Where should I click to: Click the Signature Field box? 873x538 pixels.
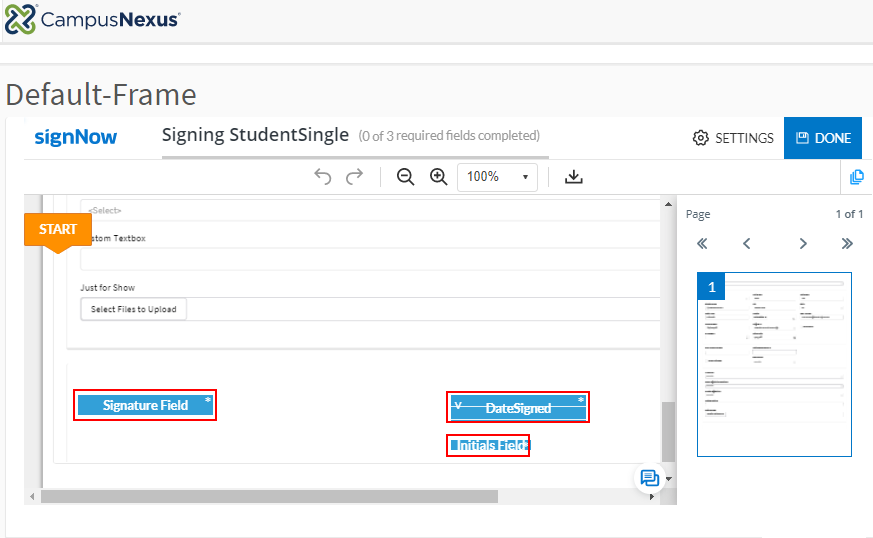tap(145, 405)
